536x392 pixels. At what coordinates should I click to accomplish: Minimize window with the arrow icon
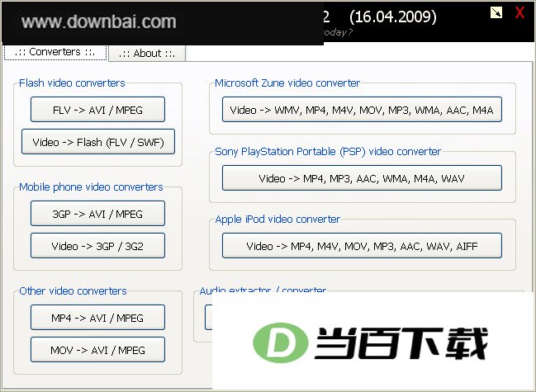pyautogui.click(x=496, y=13)
